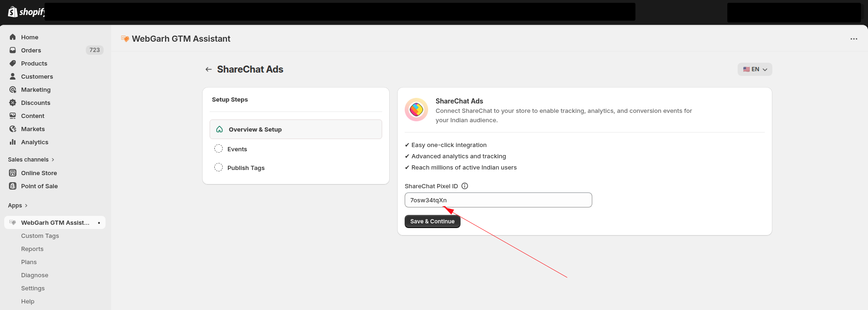Open Plans in the sidebar
Image resolution: width=868 pixels, height=310 pixels.
point(29,262)
